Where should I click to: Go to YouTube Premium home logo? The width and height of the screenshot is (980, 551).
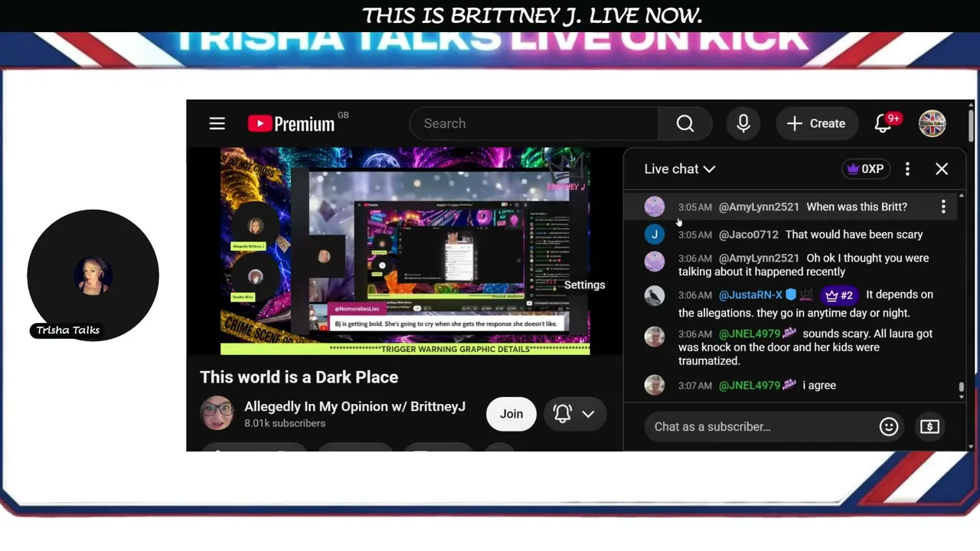click(292, 123)
